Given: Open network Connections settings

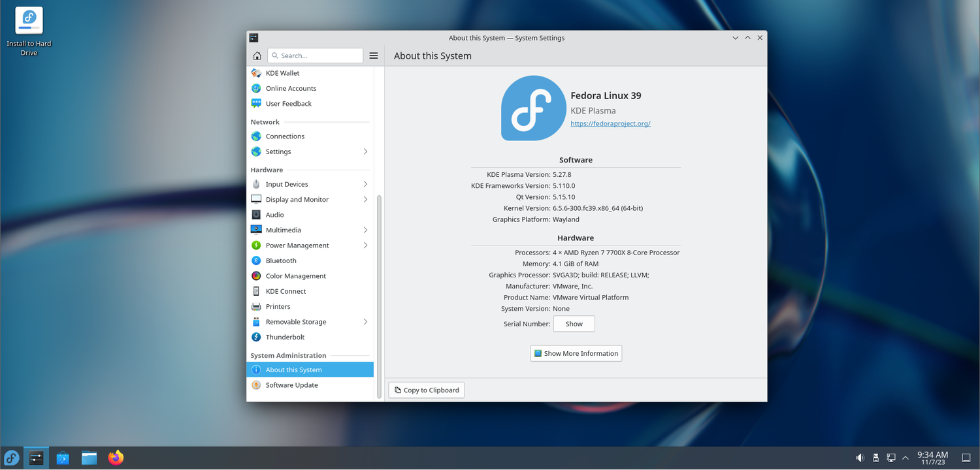Looking at the screenshot, I should point(310,136).
